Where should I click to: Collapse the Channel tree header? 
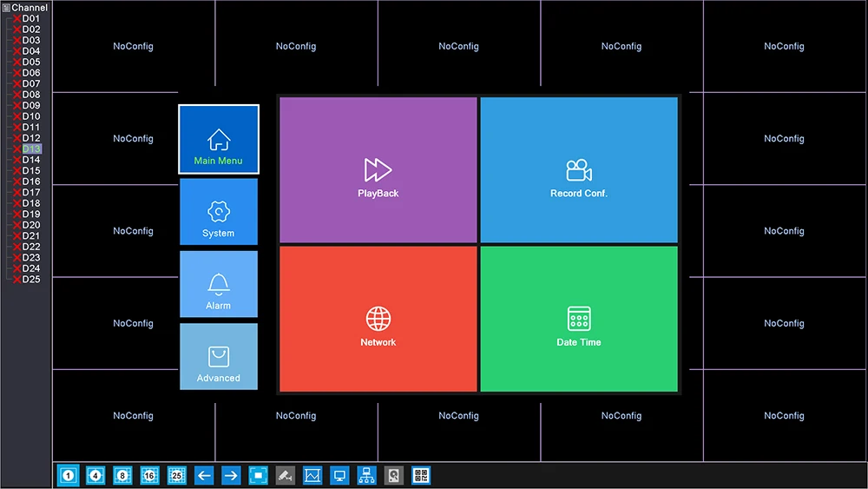click(25, 8)
